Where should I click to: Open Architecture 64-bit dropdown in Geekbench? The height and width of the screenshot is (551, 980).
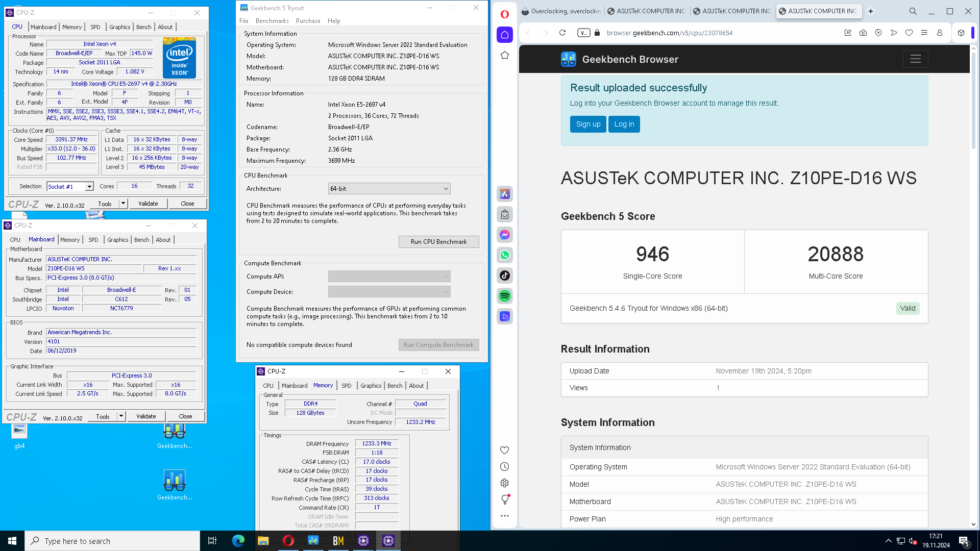(389, 189)
